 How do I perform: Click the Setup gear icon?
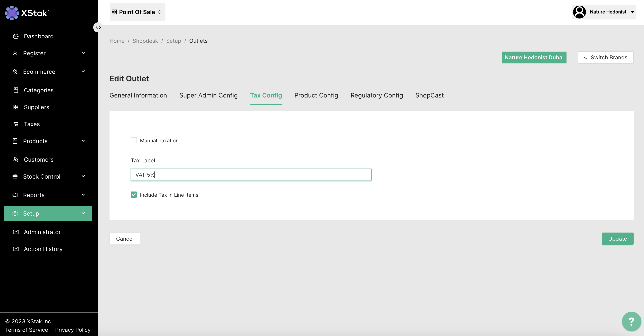pos(15,214)
